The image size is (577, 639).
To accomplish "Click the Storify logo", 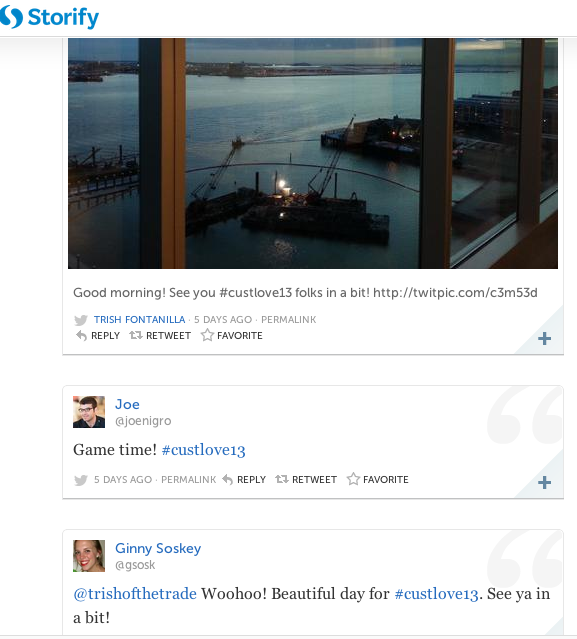I will pos(49,17).
